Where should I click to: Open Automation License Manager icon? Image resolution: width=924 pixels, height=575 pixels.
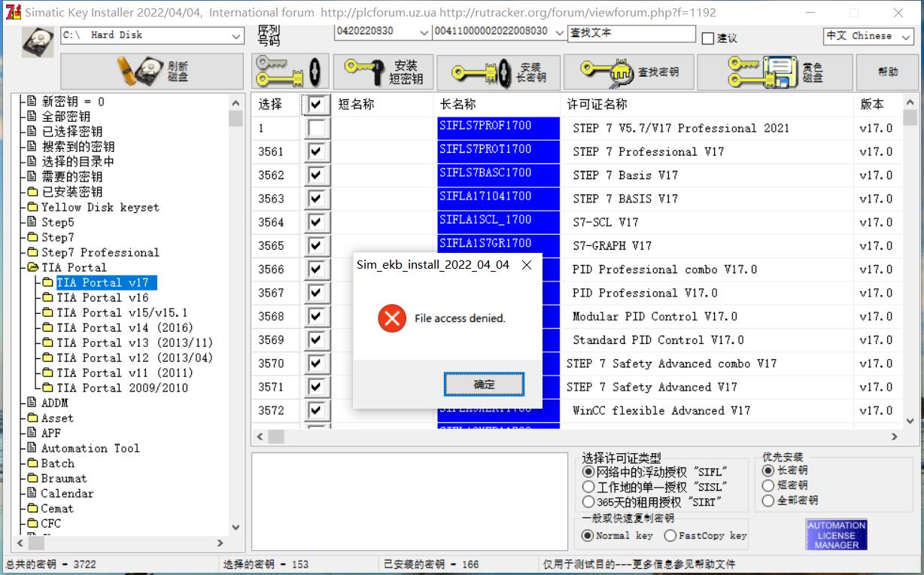pos(836,534)
